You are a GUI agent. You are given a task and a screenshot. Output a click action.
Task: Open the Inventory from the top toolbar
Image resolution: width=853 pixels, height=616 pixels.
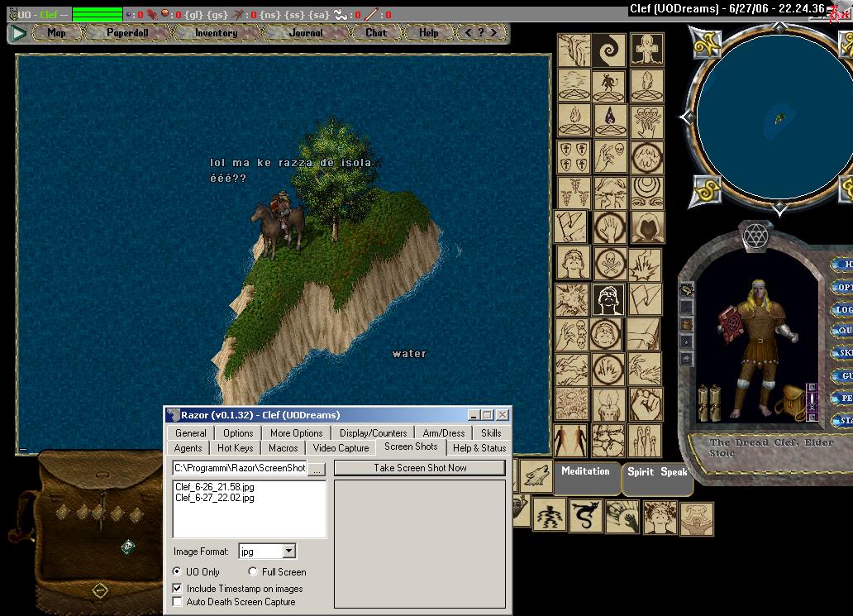[x=216, y=32]
